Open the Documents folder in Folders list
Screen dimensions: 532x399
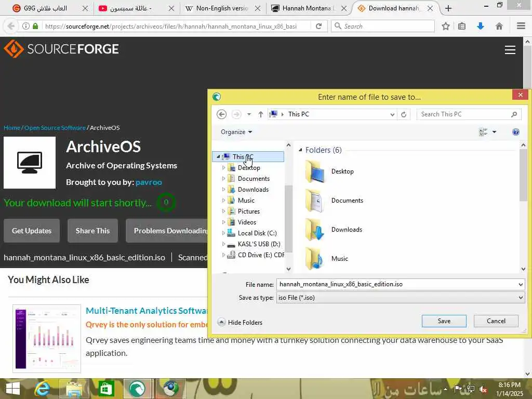[x=315, y=201]
